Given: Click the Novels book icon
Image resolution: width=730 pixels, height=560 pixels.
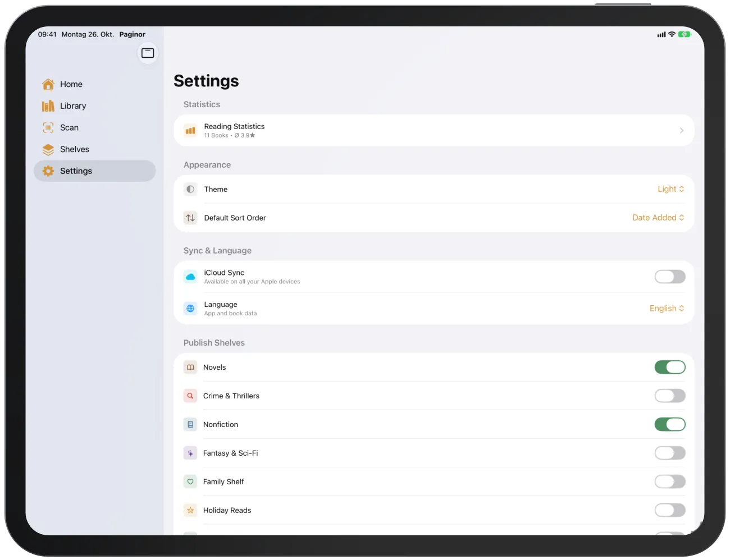Looking at the screenshot, I should click(x=190, y=368).
